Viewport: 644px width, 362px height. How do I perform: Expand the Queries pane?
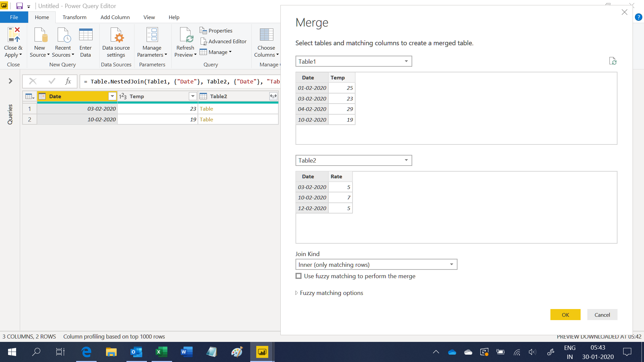click(x=10, y=81)
